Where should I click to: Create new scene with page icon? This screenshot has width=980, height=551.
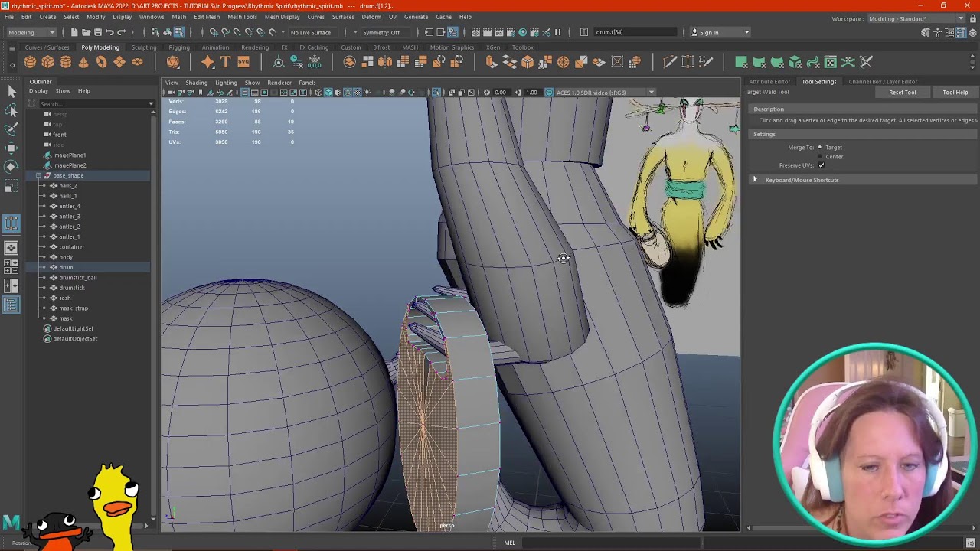click(x=74, y=32)
